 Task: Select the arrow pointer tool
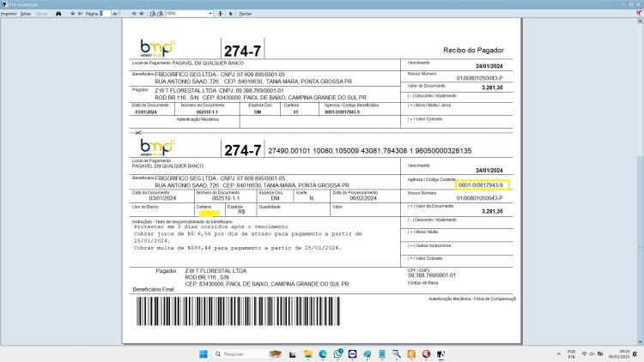(x=231, y=14)
